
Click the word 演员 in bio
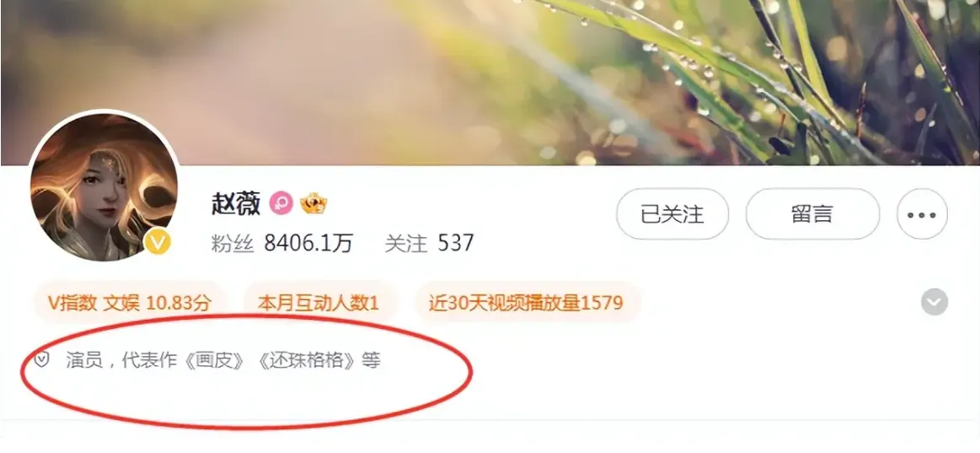click(84, 361)
